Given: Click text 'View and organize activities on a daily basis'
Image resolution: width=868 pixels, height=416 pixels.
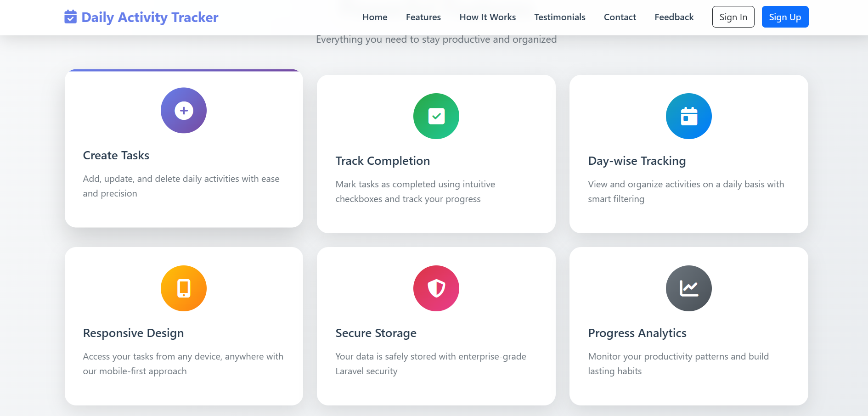Looking at the screenshot, I should click(x=676, y=184).
